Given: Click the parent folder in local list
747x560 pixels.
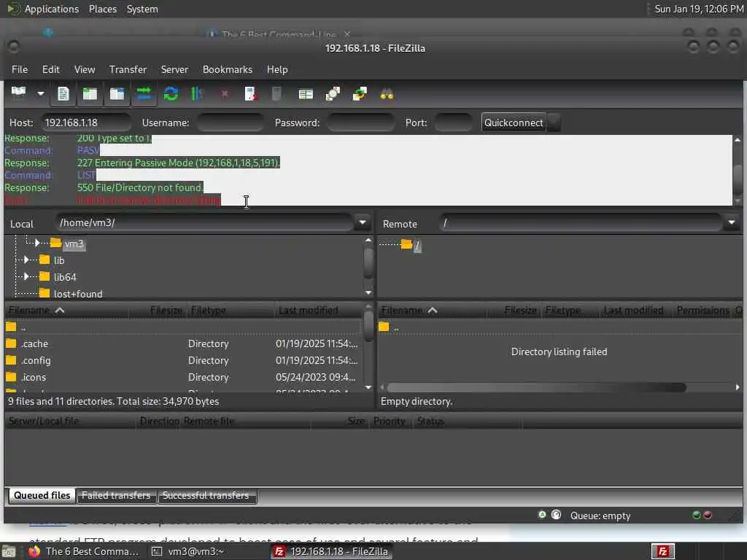Looking at the screenshot, I should coord(183,327).
